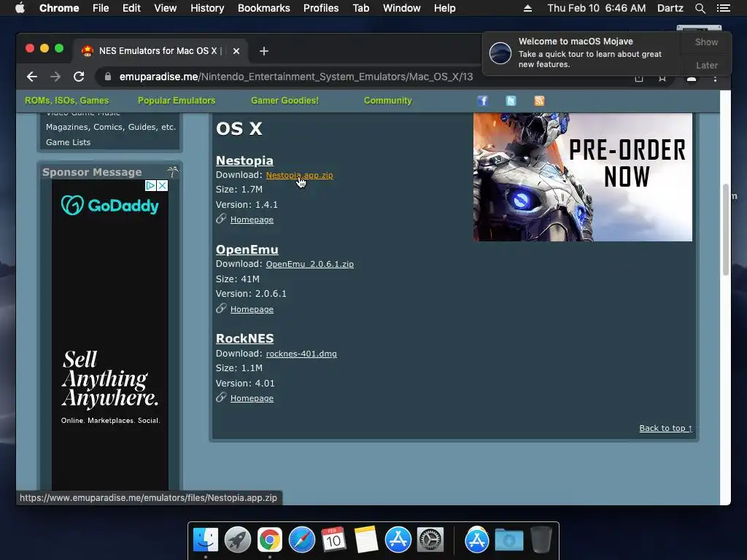Open Notes from the Dock
The width and height of the screenshot is (747, 560).
click(x=366, y=540)
